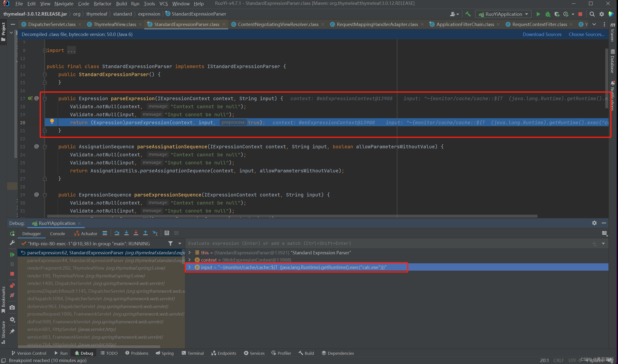Image resolution: width=618 pixels, height=364 pixels.
Task: Toggle the Database tool window
Action: click(x=613, y=61)
